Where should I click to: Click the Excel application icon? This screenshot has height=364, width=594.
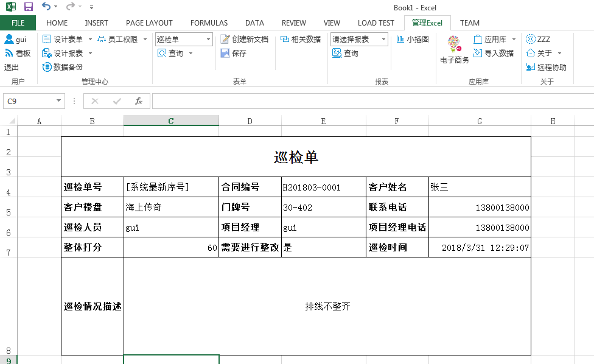(x=11, y=7)
